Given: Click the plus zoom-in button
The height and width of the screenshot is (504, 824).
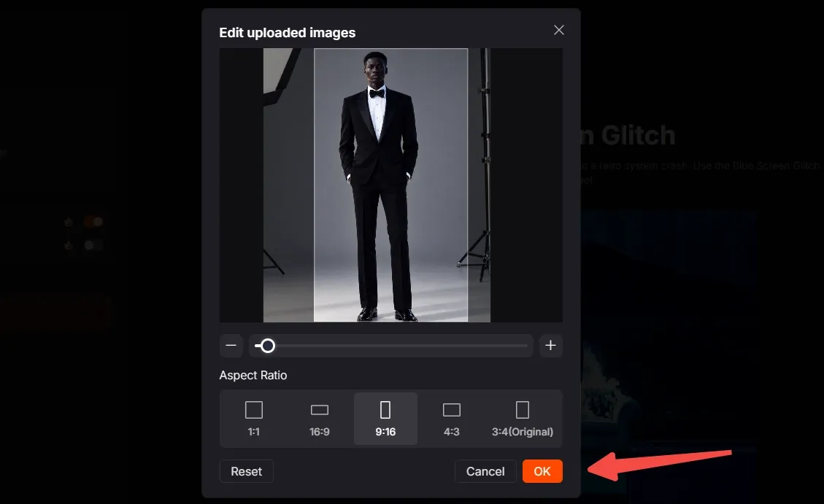Looking at the screenshot, I should (x=550, y=346).
